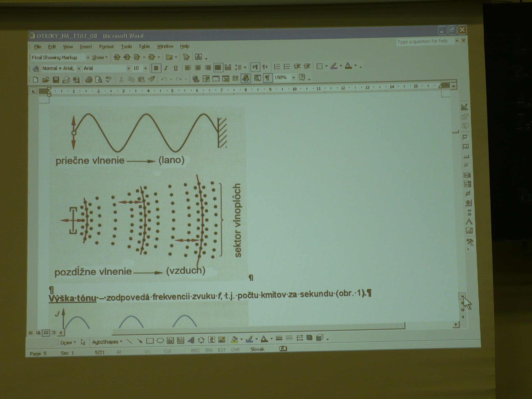The image size is (532, 399).
Task: Open the Zoom 150% dropdown
Action: [294, 78]
